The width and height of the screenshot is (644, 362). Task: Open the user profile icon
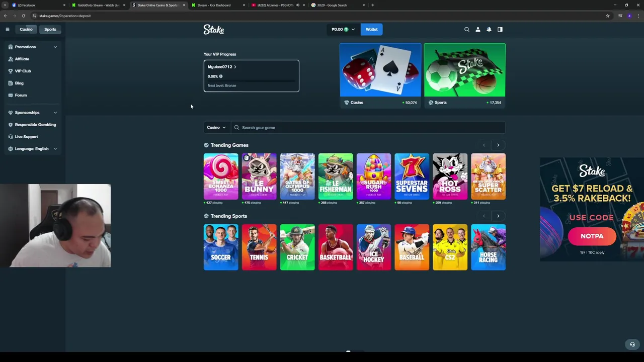tap(478, 29)
